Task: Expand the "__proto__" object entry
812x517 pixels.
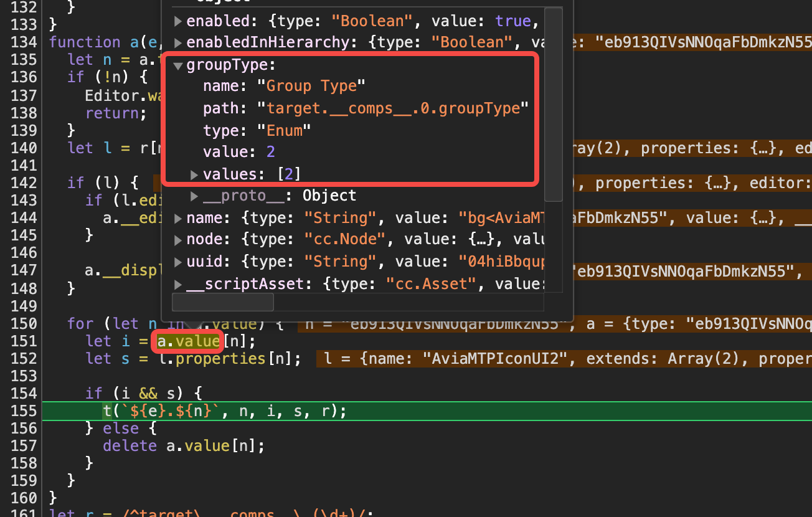Action: pyautogui.click(x=195, y=195)
